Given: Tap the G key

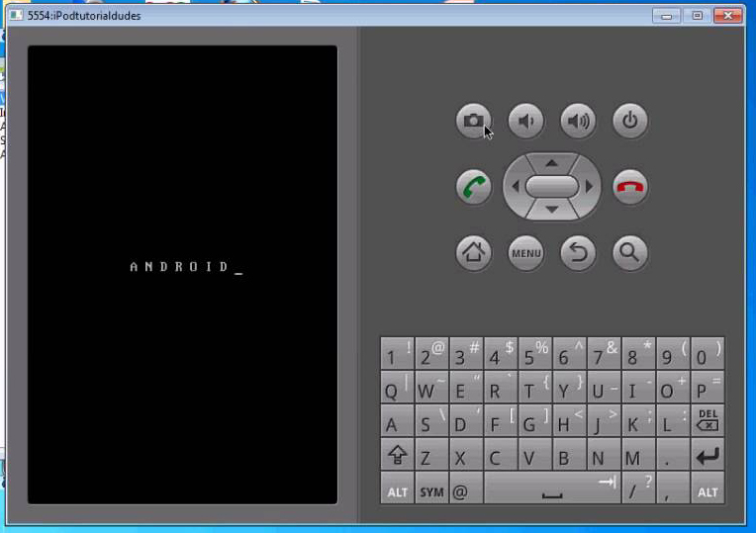Looking at the screenshot, I should click(535, 420).
